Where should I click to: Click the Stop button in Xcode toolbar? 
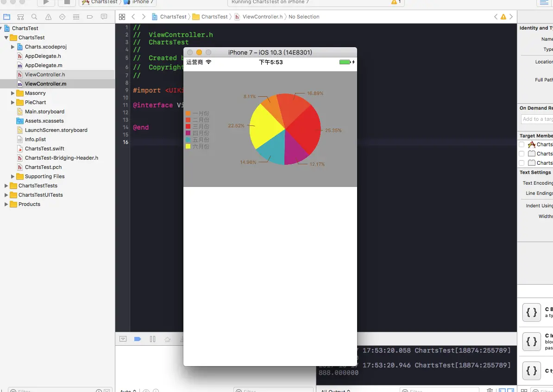pos(67,2)
